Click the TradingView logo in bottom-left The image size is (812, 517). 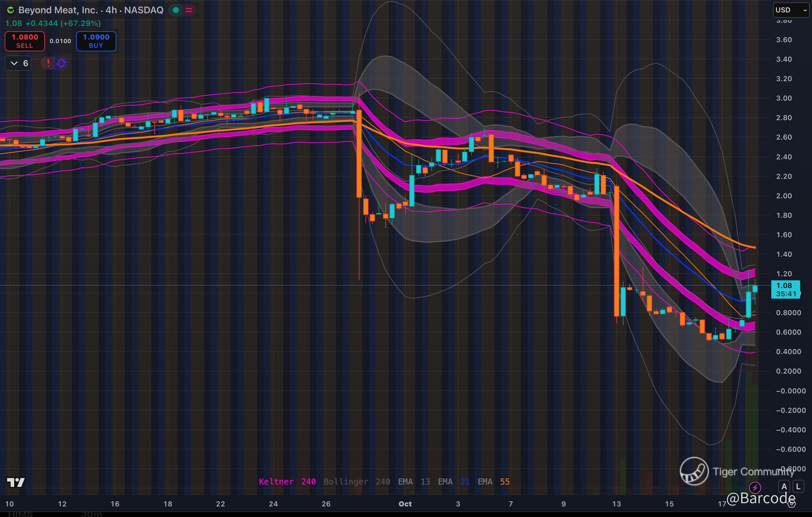tap(16, 482)
